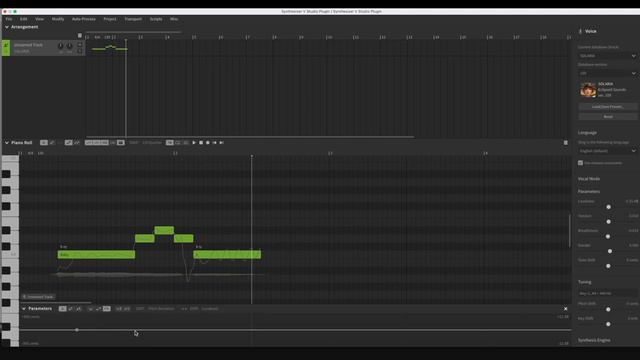The width and height of the screenshot is (640, 360).
Task: Select the green clip in Arrangement track
Action: 109,48
